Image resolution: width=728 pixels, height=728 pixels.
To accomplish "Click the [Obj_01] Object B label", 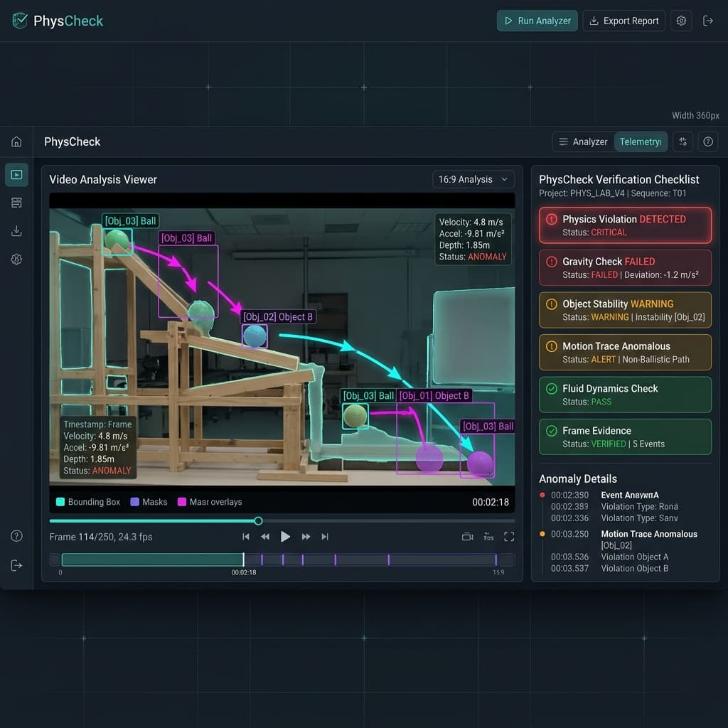I will click(x=434, y=395).
